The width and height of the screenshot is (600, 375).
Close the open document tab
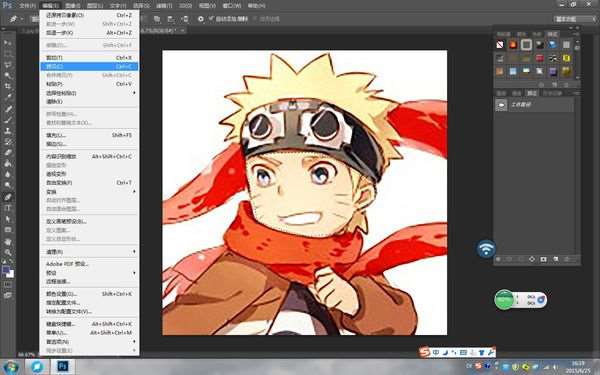(x=183, y=30)
